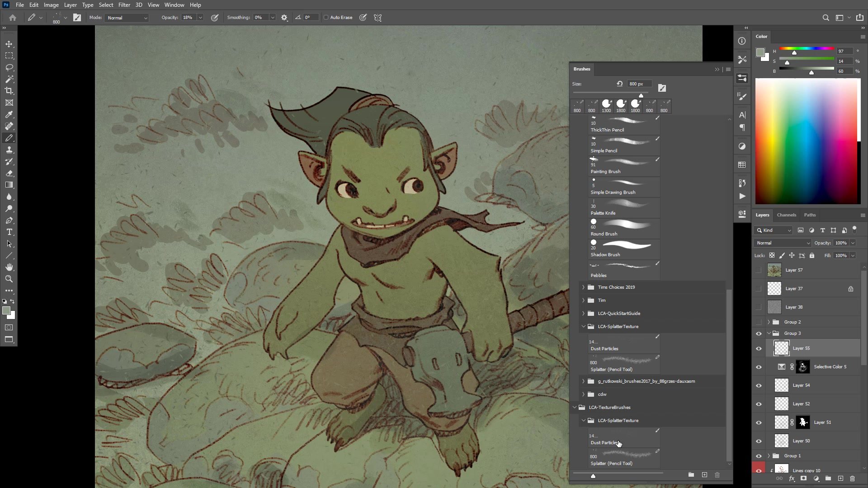The height and width of the screenshot is (488, 868).
Task: Hide Layer 55 using eye icon
Action: tap(759, 348)
